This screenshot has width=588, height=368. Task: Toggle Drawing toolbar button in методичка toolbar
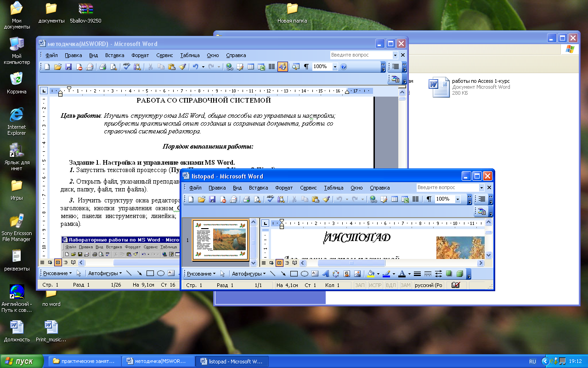(x=283, y=67)
